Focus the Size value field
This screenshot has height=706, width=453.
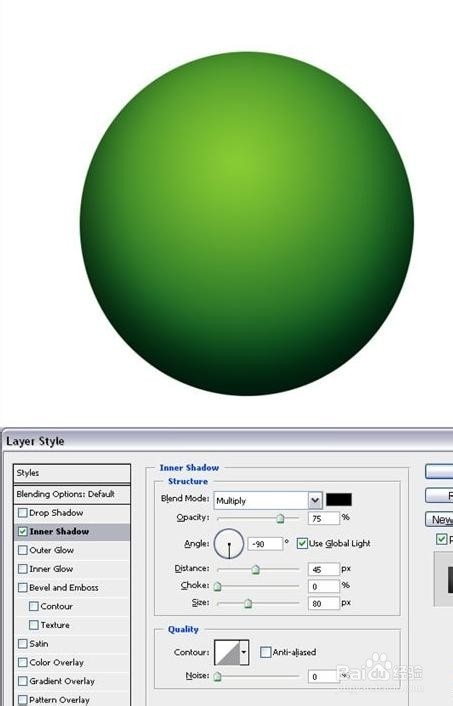tap(324, 603)
